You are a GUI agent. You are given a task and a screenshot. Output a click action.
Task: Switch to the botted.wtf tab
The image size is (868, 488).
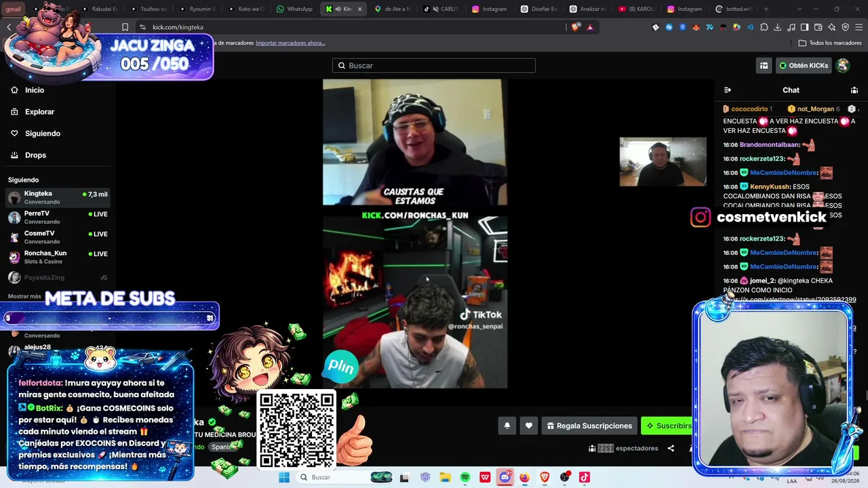733,9
